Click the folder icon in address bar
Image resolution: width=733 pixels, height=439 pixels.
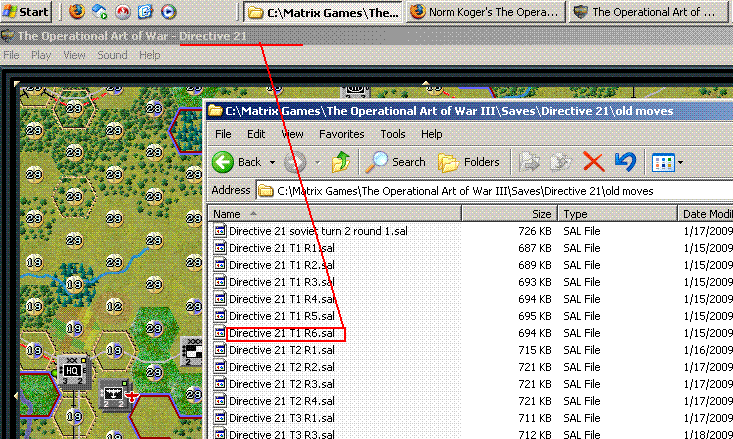point(266,191)
